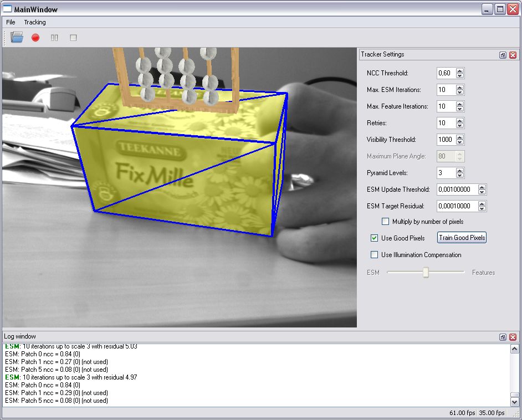
Task: Select log line 'Patch 1 ncc = 0.27'
Action: click(57, 362)
